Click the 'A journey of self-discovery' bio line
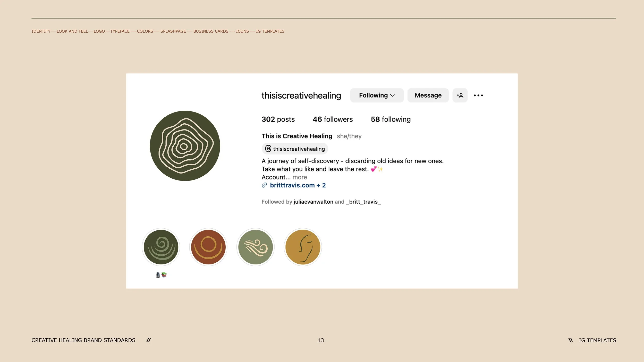This screenshot has width=644, height=362. (352, 161)
